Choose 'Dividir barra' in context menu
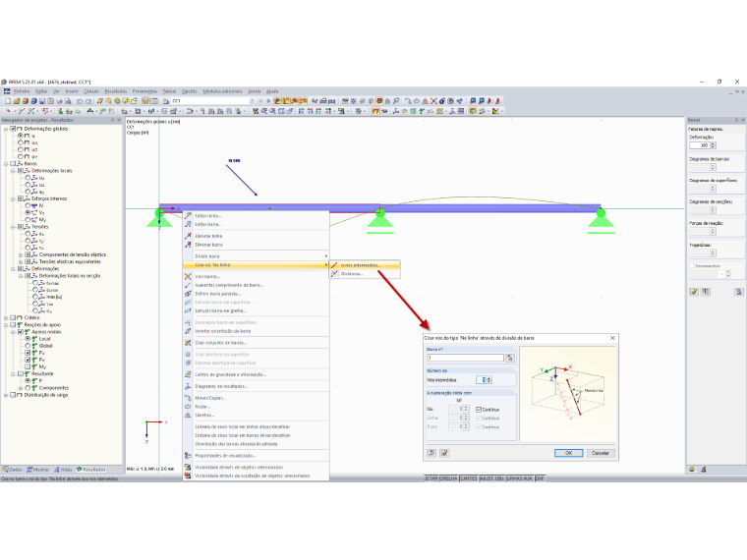Viewport: 747px width, 560px height. point(257,256)
